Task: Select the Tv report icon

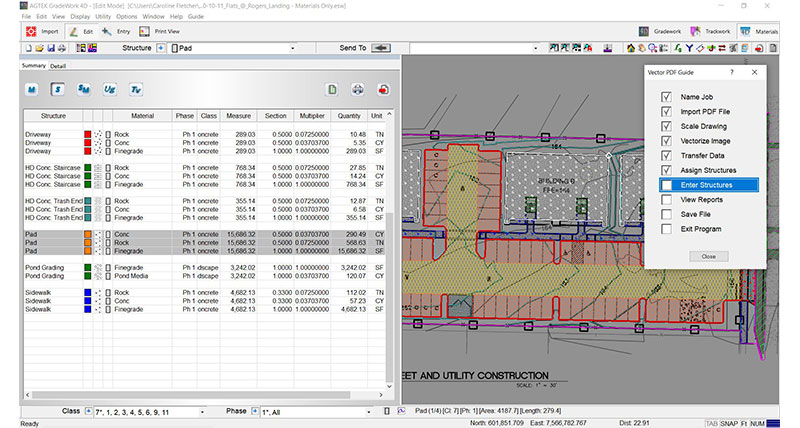Action: point(136,90)
